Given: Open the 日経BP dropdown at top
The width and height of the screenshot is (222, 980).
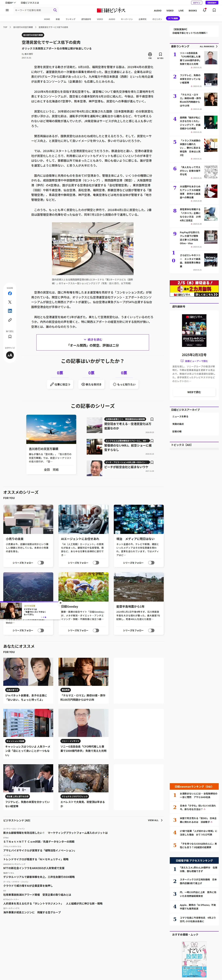Looking at the screenshot, I should [10, 3].
